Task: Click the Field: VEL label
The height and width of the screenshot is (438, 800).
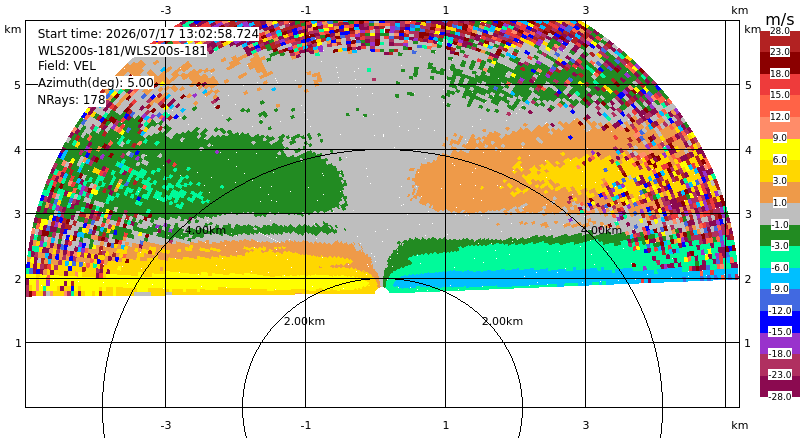Action: (x=67, y=66)
